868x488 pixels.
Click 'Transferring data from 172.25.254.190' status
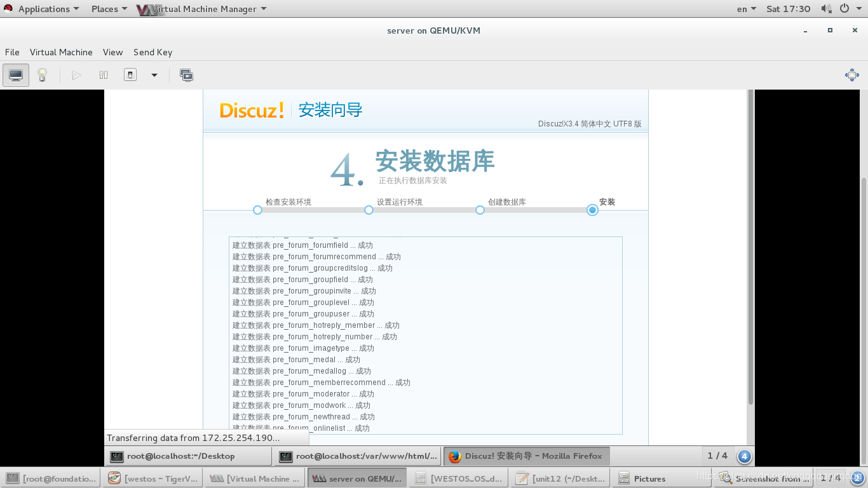click(193, 438)
